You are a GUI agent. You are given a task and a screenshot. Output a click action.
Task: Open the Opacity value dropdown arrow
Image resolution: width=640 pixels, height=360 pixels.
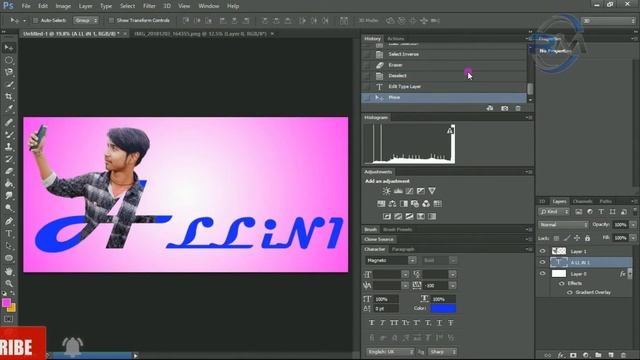point(633,225)
